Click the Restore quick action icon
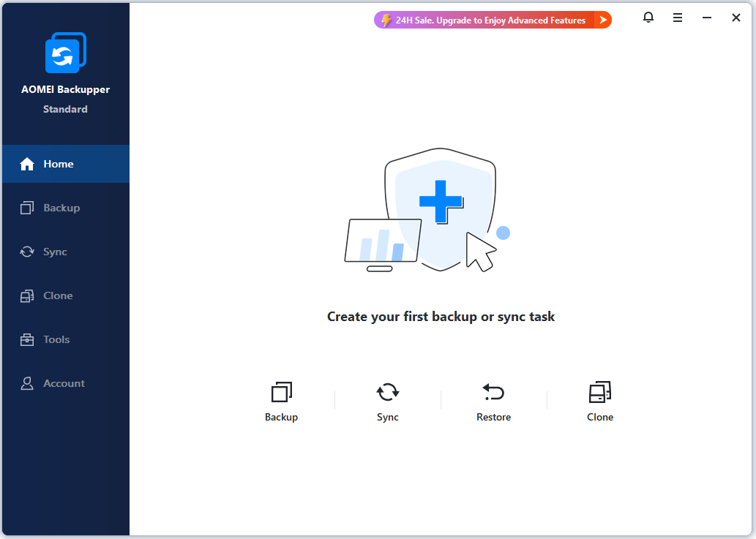This screenshot has width=756, height=539. pos(493,392)
